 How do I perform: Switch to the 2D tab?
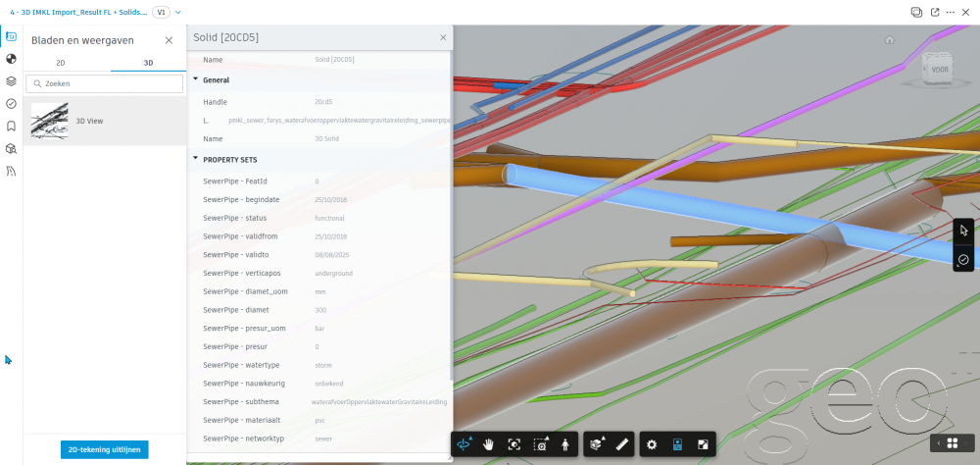click(x=60, y=62)
